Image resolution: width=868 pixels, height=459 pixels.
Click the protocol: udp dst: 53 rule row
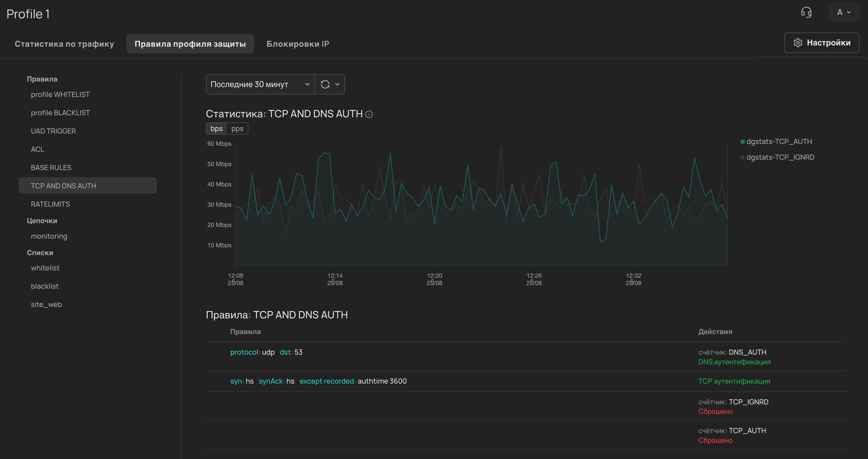(x=526, y=357)
